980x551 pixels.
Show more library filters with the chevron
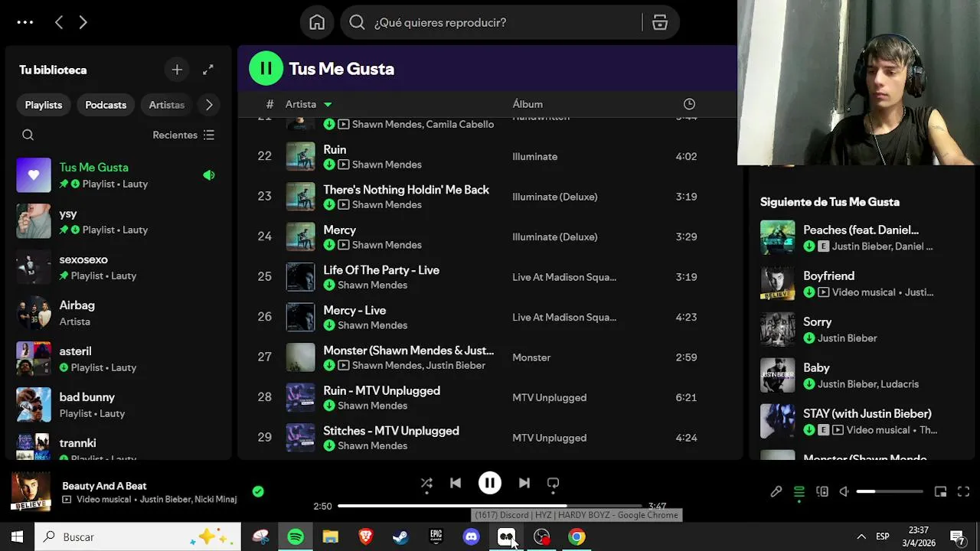click(209, 105)
